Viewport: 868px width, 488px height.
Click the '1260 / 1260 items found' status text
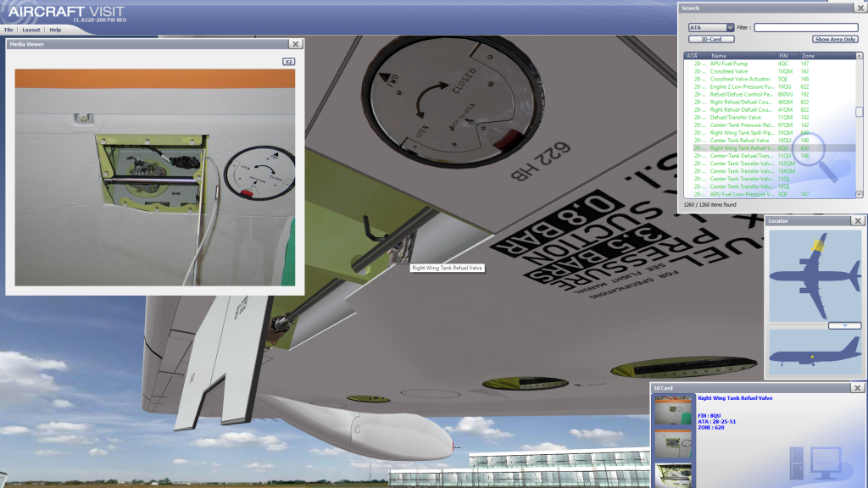click(x=709, y=205)
